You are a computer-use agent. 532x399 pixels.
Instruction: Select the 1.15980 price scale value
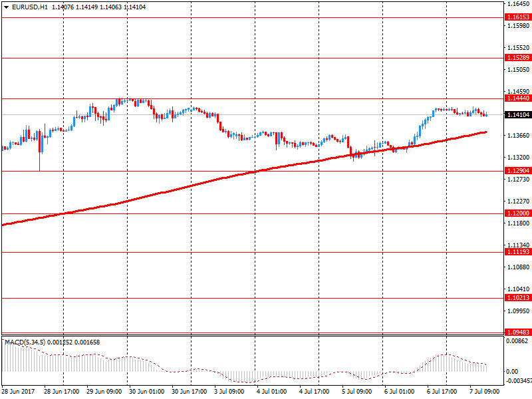tap(519, 26)
